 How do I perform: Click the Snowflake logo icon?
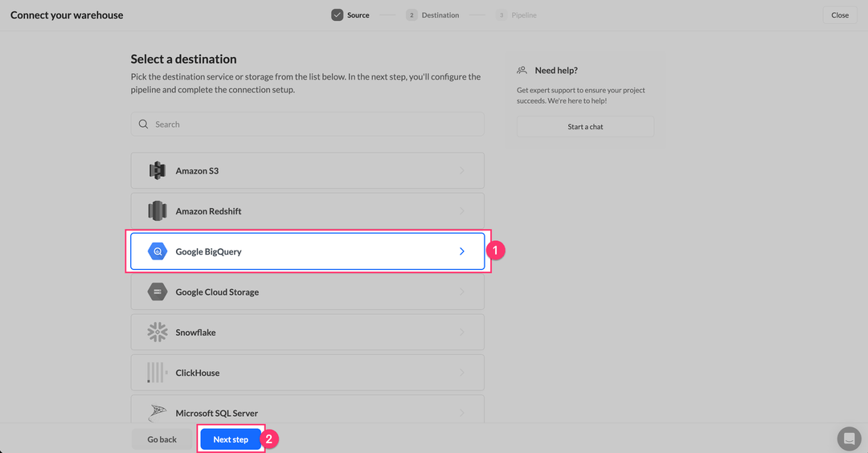pos(158,333)
